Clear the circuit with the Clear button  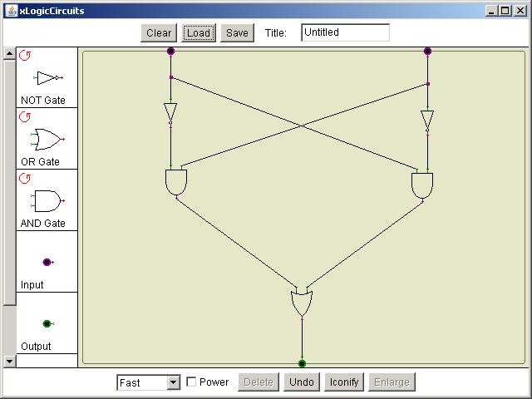[159, 33]
